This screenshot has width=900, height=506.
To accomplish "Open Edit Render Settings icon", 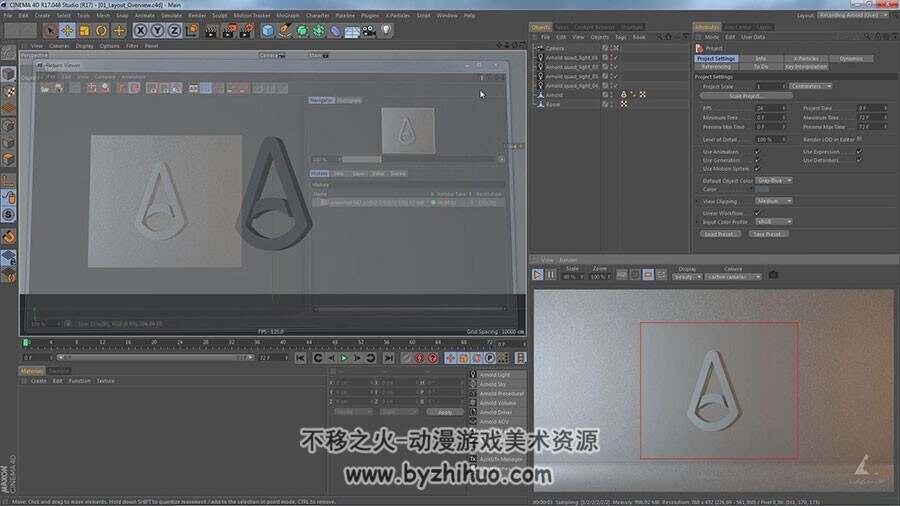I will point(247,30).
